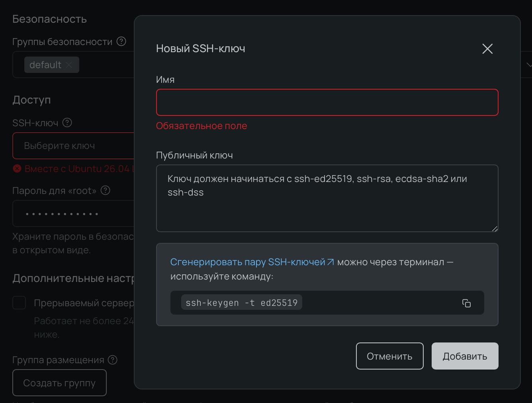
Task: Click the Новый SSH-ключ dialog title
Action: point(201,49)
